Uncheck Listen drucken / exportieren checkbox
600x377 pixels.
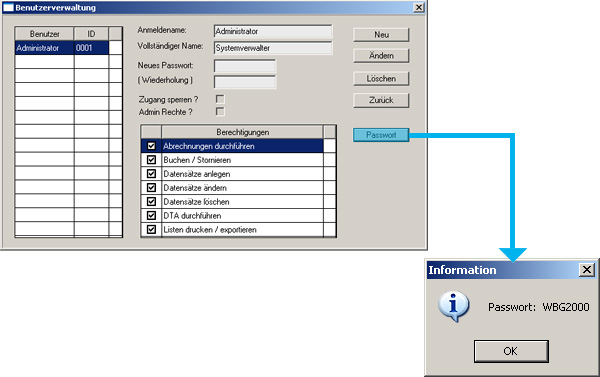click(x=152, y=229)
